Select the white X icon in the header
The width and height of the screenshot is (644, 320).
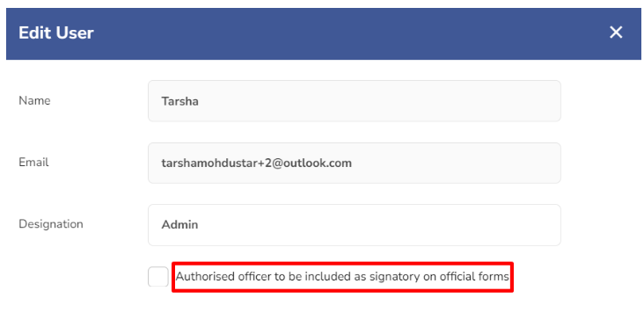[616, 33]
